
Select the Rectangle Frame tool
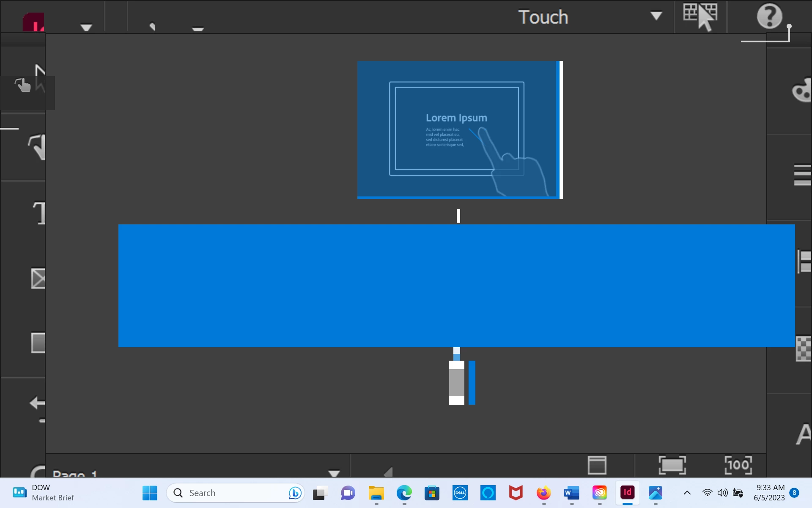click(38, 279)
